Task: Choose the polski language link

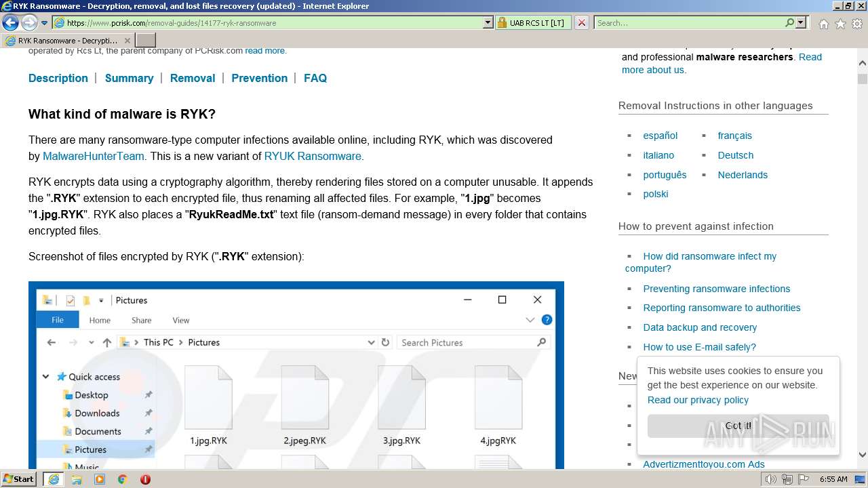Action: pos(656,194)
